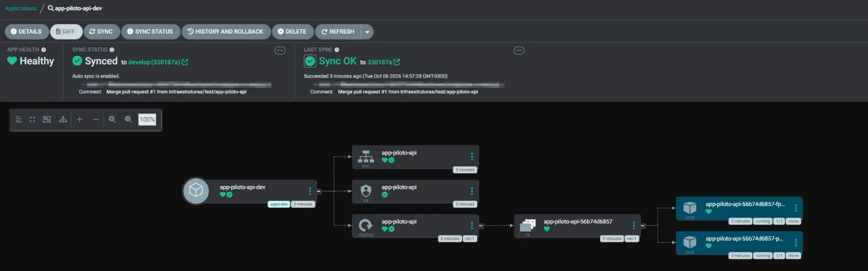Screen dimensions: 868x271
Task: Open the 330187a link under Last Sync
Action: 384,62
